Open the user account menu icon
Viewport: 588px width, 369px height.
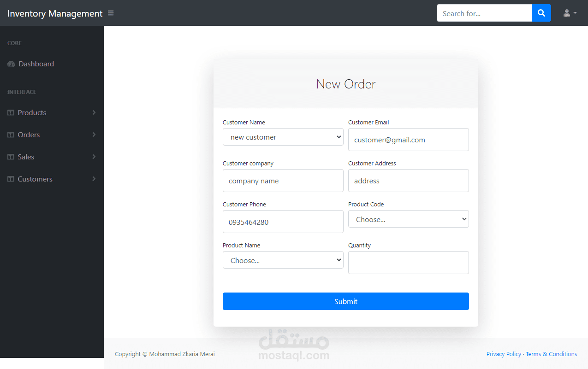coord(570,13)
